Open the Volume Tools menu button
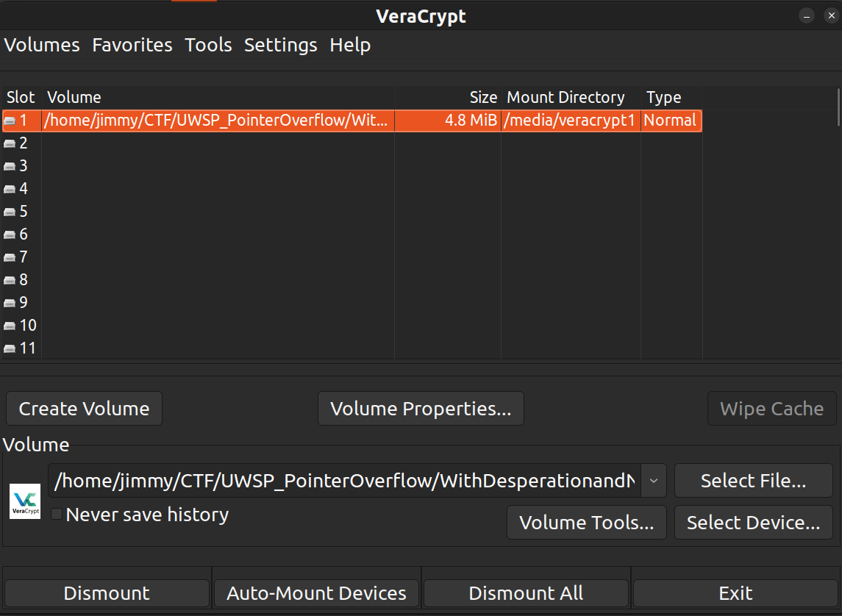 586,522
